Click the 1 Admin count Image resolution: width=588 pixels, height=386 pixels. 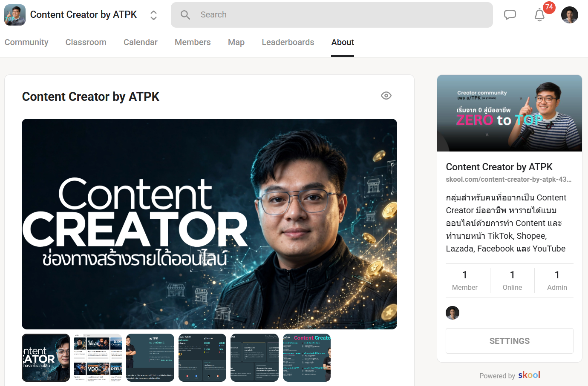[x=557, y=280]
